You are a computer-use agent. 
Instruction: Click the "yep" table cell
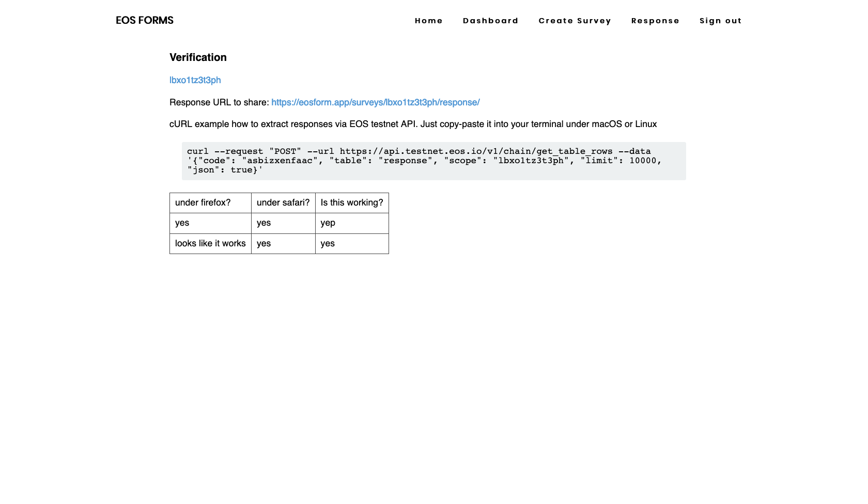(x=352, y=223)
